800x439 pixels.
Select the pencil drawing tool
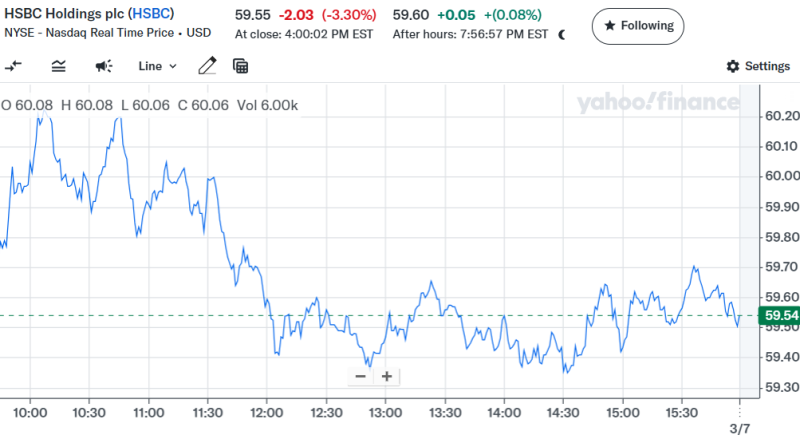coord(207,66)
